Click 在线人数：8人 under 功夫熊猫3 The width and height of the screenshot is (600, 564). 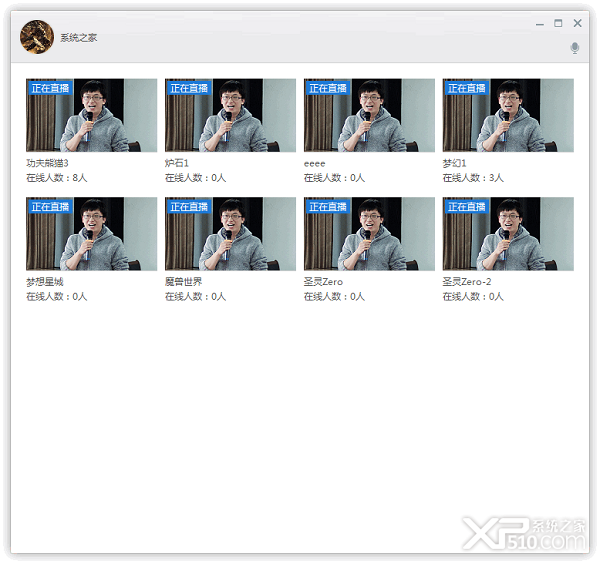(x=57, y=178)
